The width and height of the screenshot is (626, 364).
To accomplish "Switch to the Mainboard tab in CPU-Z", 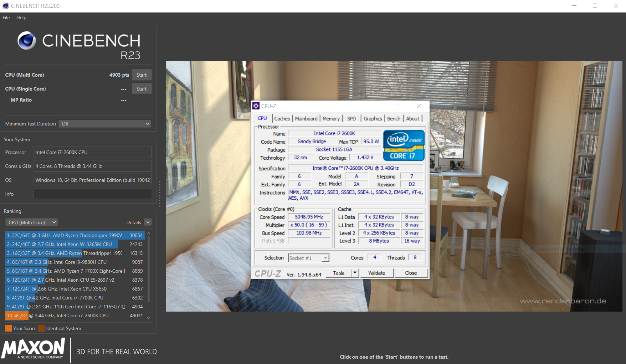I will pyautogui.click(x=306, y=119).
